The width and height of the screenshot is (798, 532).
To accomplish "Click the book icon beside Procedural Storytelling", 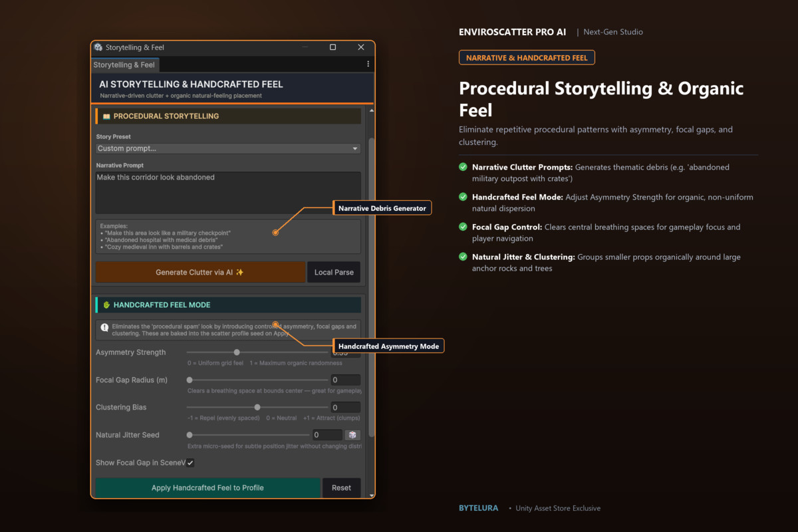I will pos(106,116).
